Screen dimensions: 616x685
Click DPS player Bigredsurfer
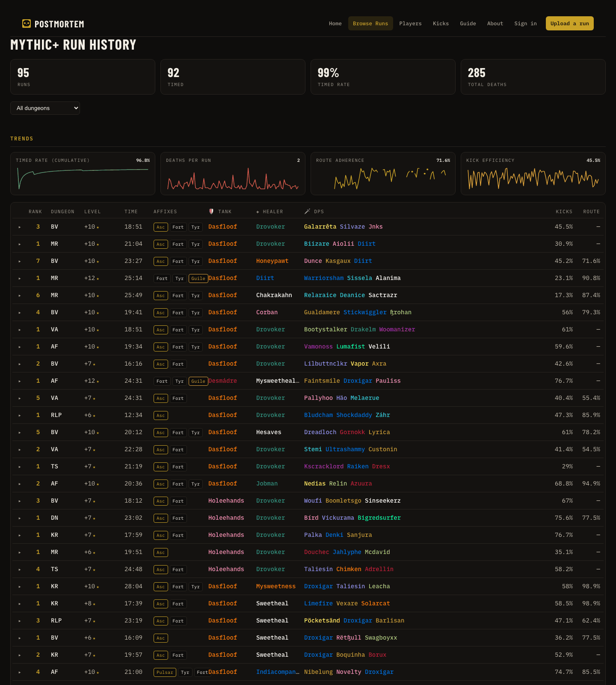point(379,518)
